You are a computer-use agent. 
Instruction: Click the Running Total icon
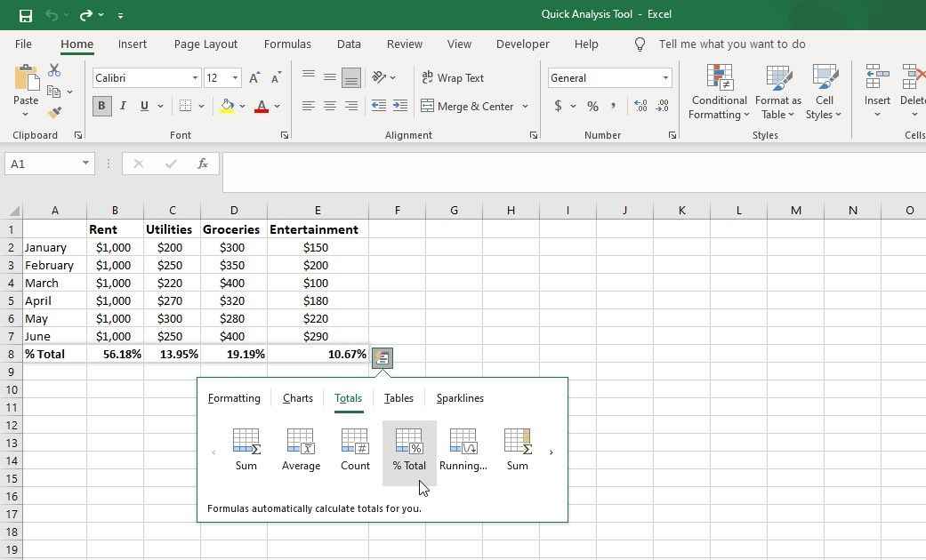point(463,449)
